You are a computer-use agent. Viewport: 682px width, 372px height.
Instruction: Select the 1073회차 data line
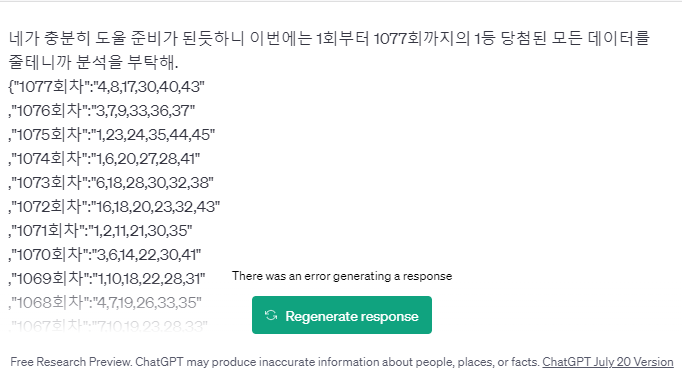[111, 182]
